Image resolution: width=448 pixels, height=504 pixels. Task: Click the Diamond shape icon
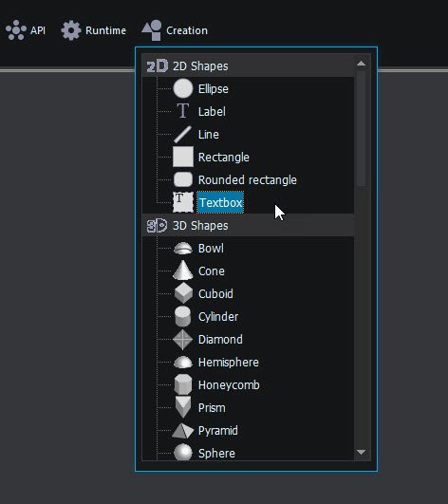point(182,340)
